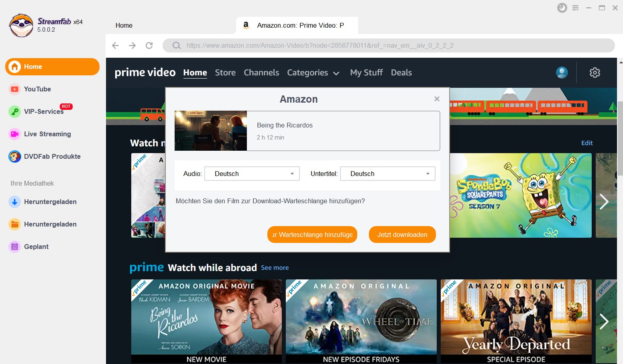Open Yearly Departed tile
The height and width of the screenshot is (364, 623).
[516, 322]
